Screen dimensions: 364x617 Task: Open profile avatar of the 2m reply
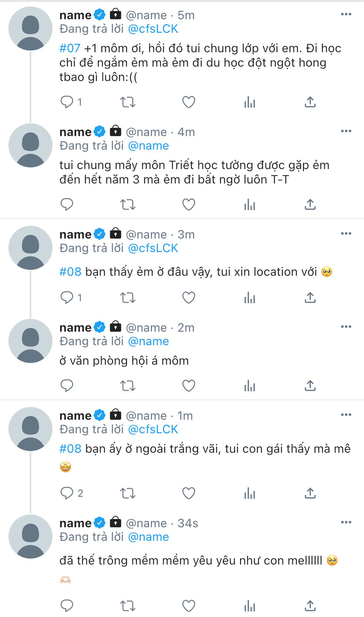click(x=31, y=341)
